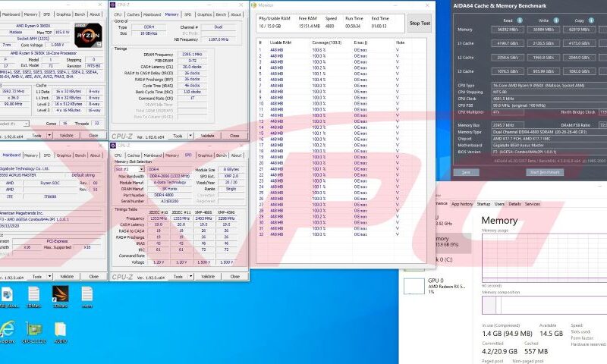Switch to Graphics tab in CPU-Z SPD window
Screen dimensions: 607x364
(205, 155)
